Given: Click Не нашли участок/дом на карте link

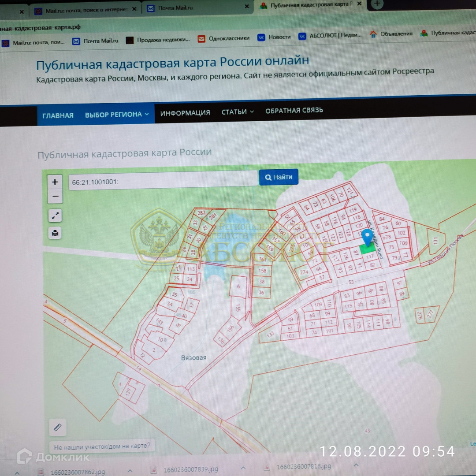Looking at the screenshot, I should tap(102, 446).
